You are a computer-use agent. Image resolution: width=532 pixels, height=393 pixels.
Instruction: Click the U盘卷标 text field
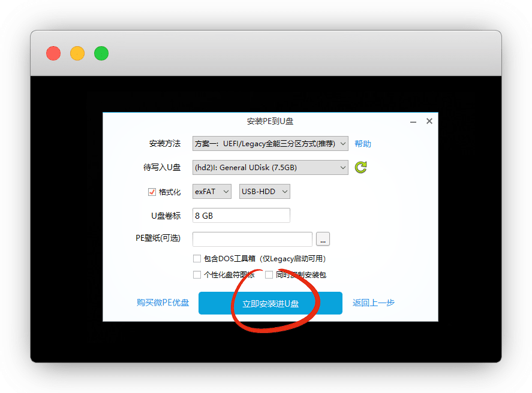click(x=241, y=216)
